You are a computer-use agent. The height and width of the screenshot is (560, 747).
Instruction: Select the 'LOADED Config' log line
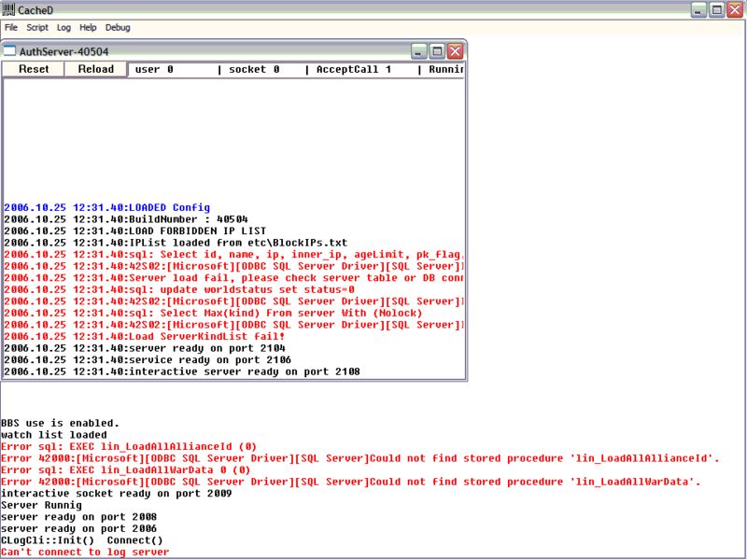(x=107, y=207)
